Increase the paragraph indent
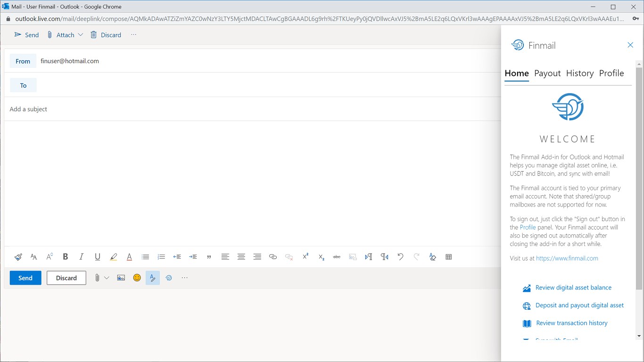 point(193,257)
